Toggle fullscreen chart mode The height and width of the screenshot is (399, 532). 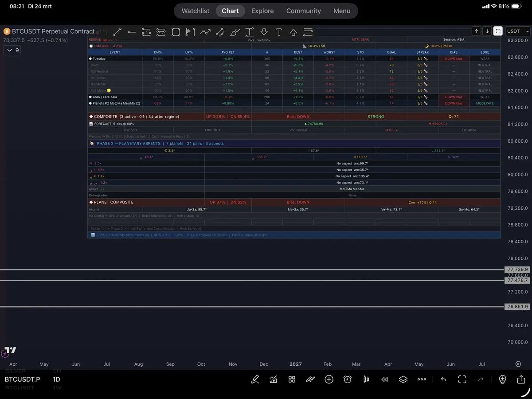(462, 379)
